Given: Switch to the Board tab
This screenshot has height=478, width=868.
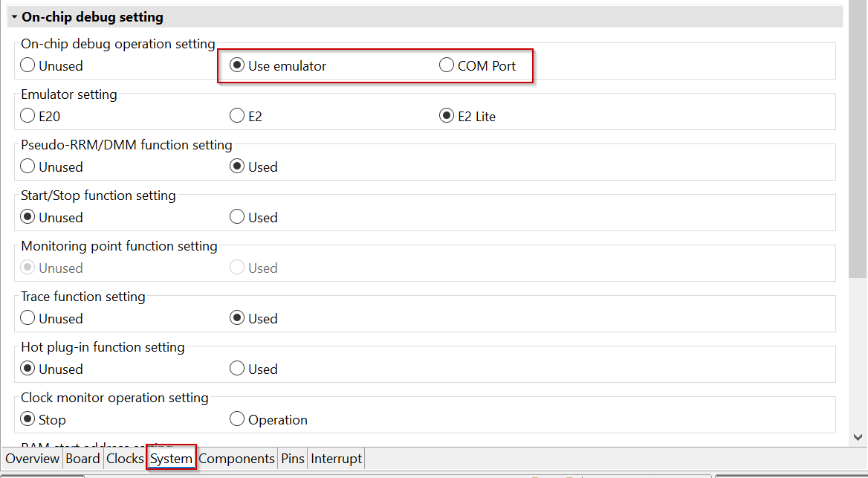Looking at the screenshot, I should [x=82, y=459].
